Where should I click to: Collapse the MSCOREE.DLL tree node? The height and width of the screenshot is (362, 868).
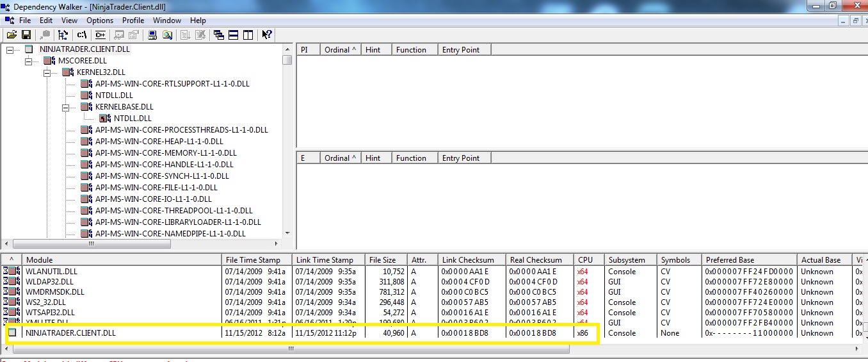(28, 61)
